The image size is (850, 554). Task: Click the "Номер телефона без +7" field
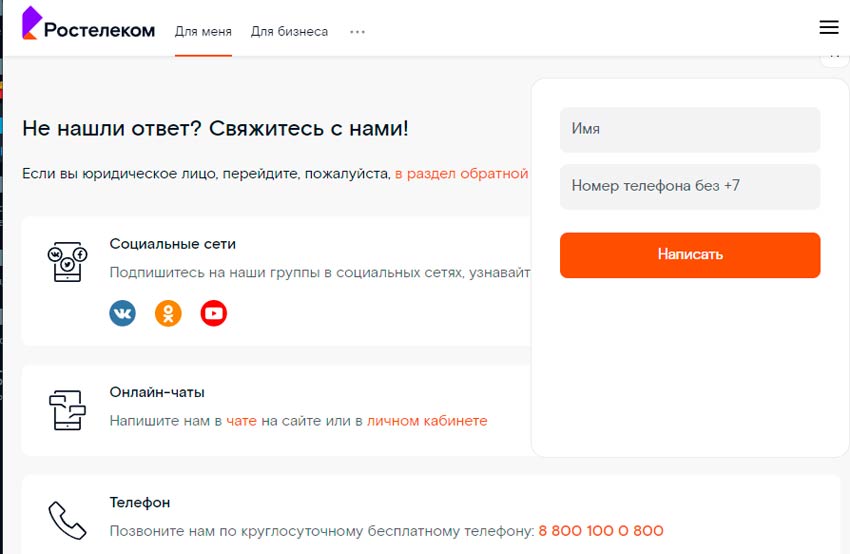point(689,186)
